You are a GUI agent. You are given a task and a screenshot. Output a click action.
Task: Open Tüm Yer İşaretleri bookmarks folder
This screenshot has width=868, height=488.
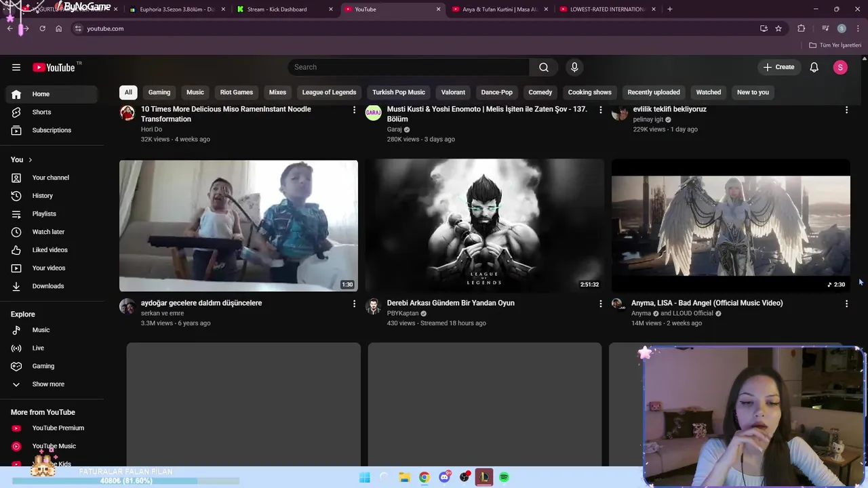[x=835, y=45]
